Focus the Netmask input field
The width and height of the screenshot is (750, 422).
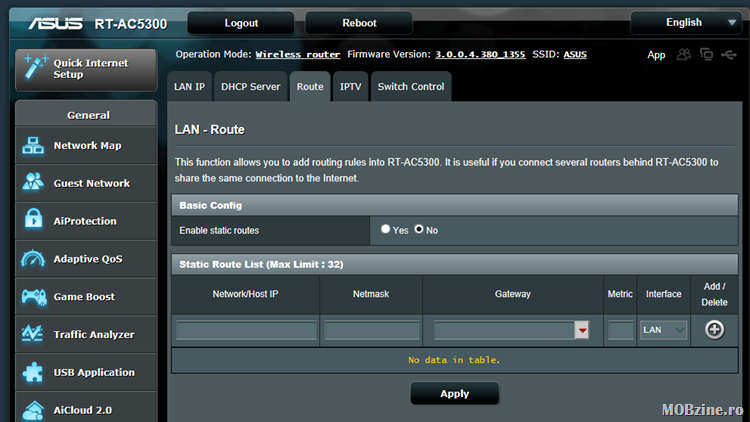pos(372,330)
